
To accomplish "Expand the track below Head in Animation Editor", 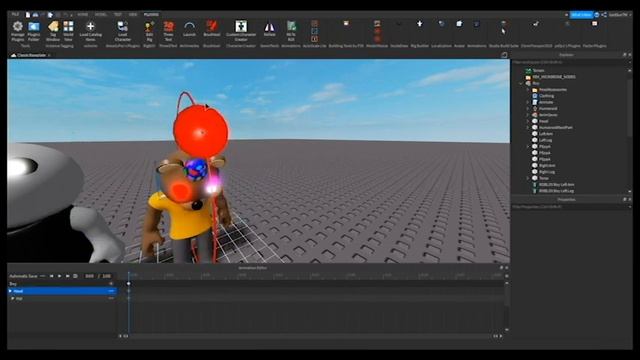I will click(13, 299).
